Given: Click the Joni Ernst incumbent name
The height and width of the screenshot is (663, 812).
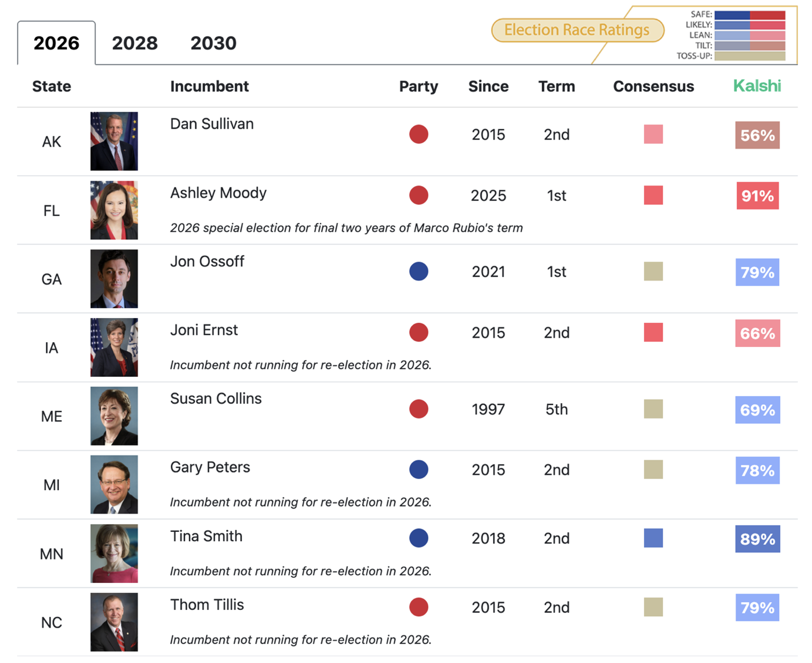Looking at the screenshot, I should point(204,330).
